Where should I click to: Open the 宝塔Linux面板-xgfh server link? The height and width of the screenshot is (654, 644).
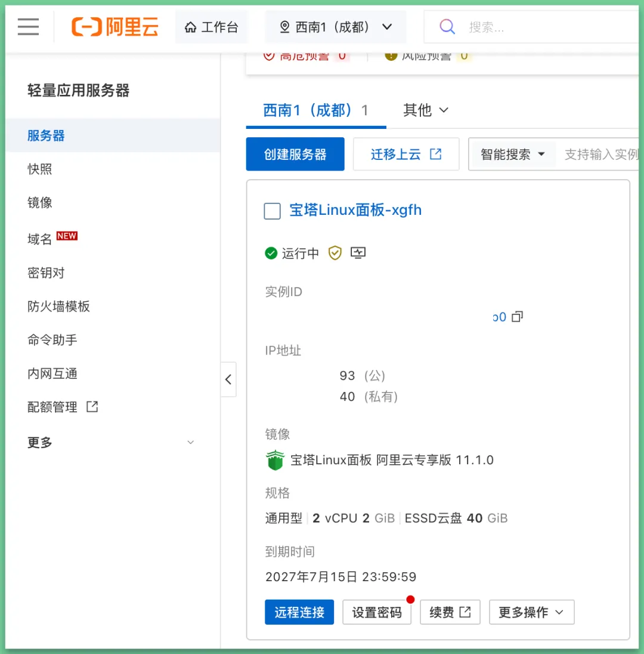[355, 210]
